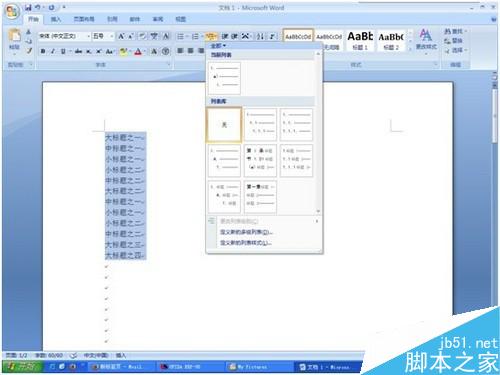Click the Paste clipboard icon
This screenshot has width=500, height=375.
click(14, 35)
